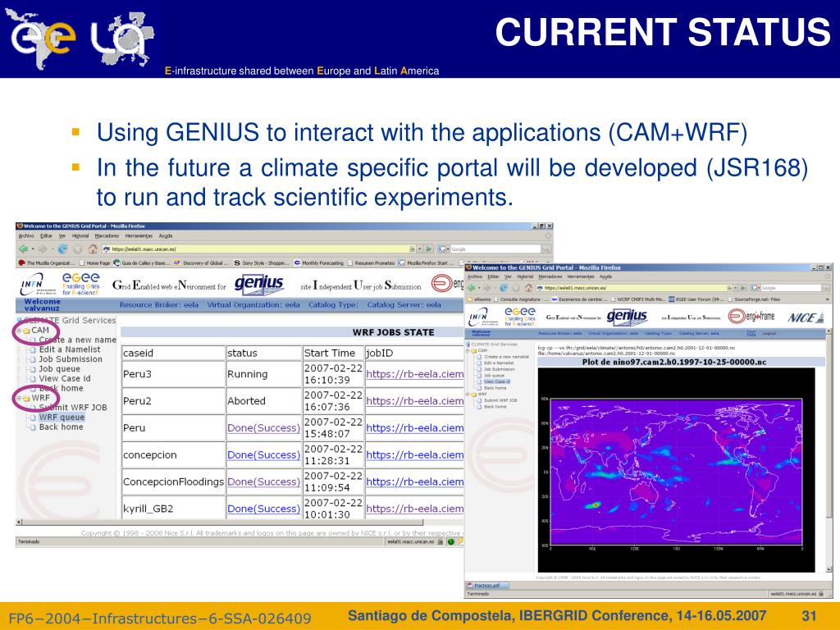Image resolution: width=840 pixels, height=630 pixels.
Task: Click the address bar in the plot window
Action: (632, 288)
